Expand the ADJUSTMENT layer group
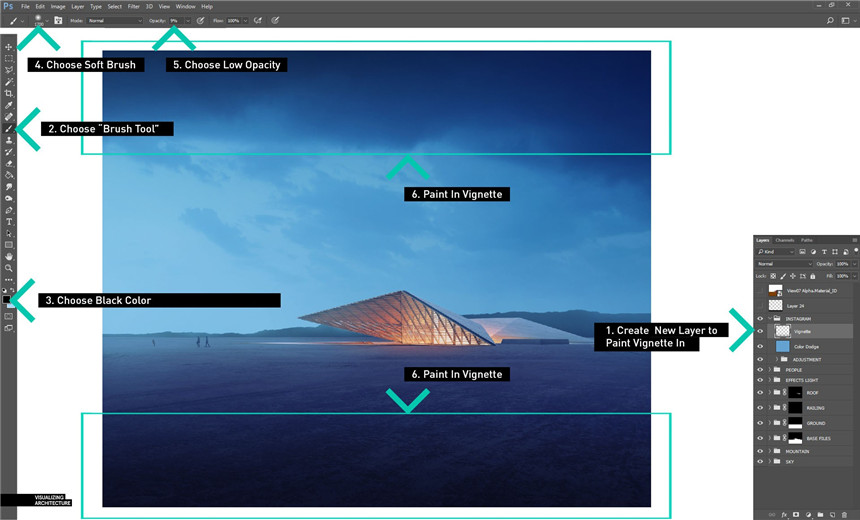 [x=776, y=358]
